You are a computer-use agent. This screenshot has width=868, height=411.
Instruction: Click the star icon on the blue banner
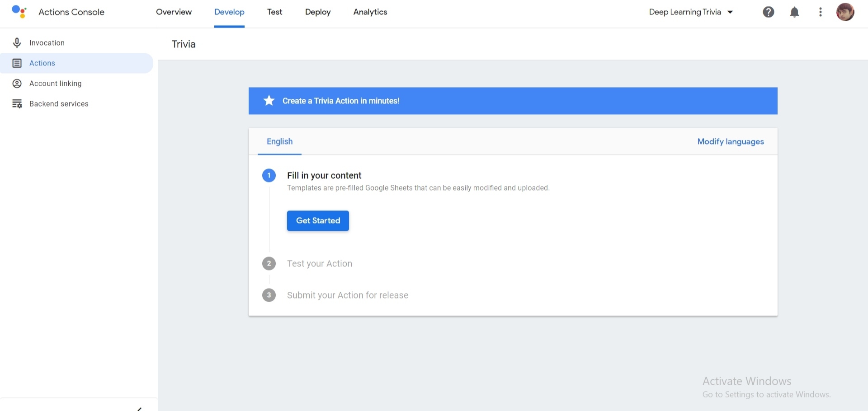[269, 101]
